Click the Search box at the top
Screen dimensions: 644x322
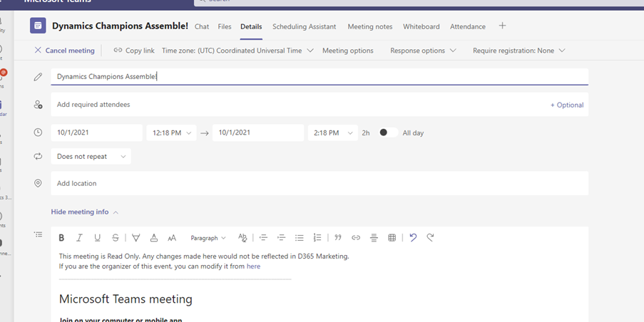click(419, 2)
